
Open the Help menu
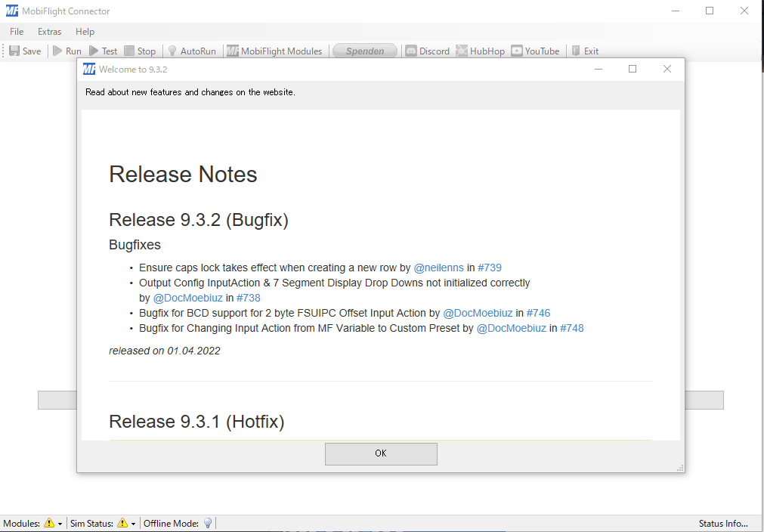[85, 32]
